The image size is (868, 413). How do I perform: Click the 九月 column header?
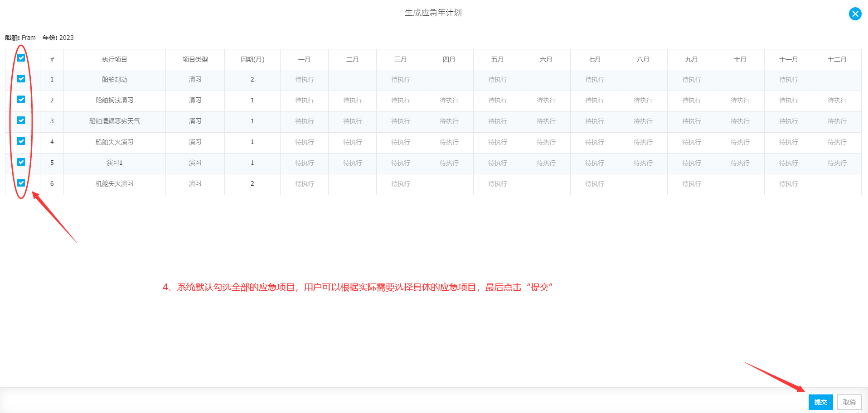[692, 59]
